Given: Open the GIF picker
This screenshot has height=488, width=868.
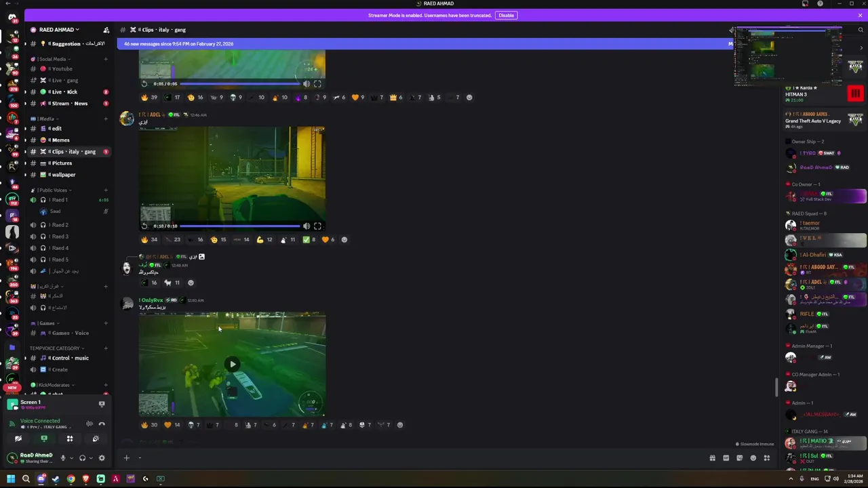Looking at the screenshot, I should tap(726, 458).
